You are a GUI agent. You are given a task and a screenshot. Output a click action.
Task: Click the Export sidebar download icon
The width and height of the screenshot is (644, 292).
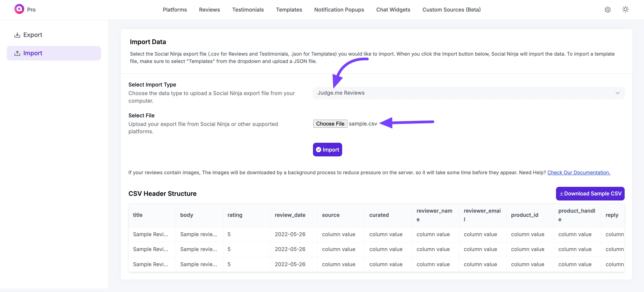click(x=17, y=35)
